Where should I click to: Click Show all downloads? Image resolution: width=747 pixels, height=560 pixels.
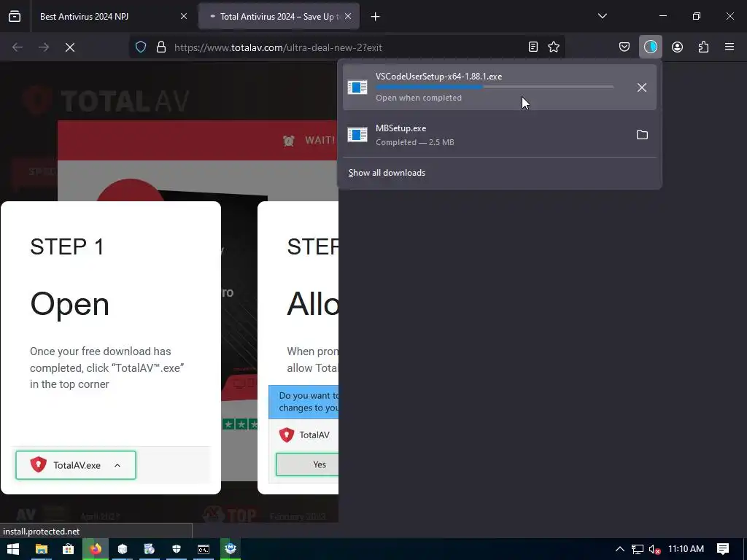click(x=387, y=173)
